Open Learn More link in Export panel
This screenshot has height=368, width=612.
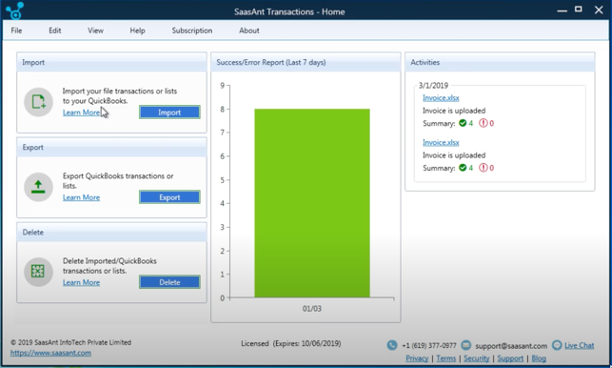click(81, 197)
